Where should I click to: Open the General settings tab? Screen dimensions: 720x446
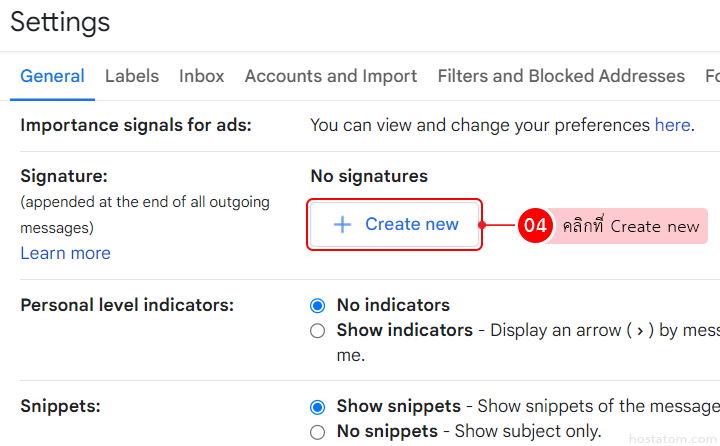coord(52,76)
